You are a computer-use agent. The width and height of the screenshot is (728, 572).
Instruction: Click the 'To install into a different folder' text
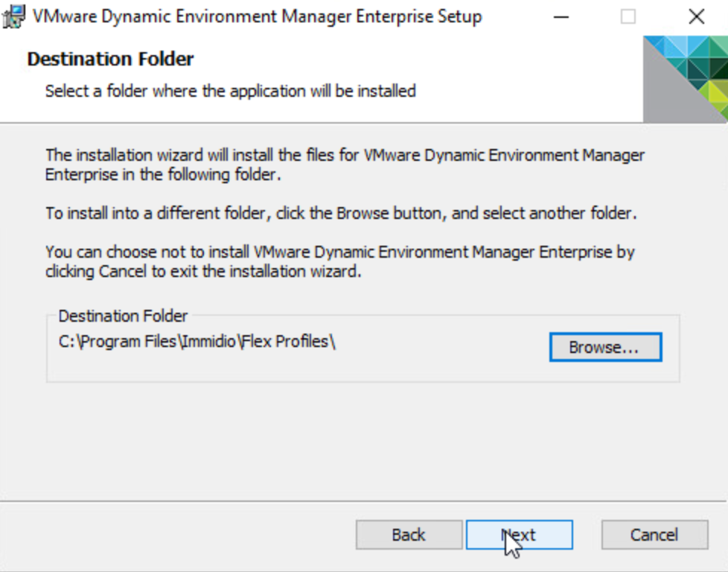click(341, 213)
